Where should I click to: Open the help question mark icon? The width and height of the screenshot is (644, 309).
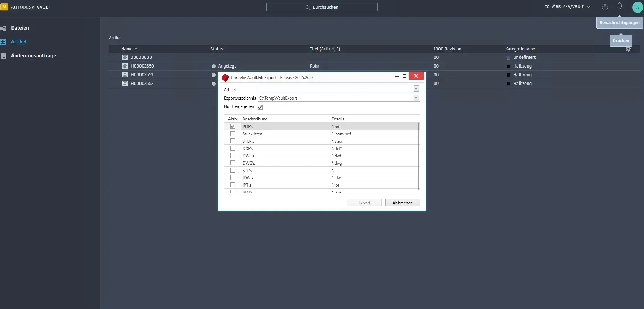click(x=605, y=7)
